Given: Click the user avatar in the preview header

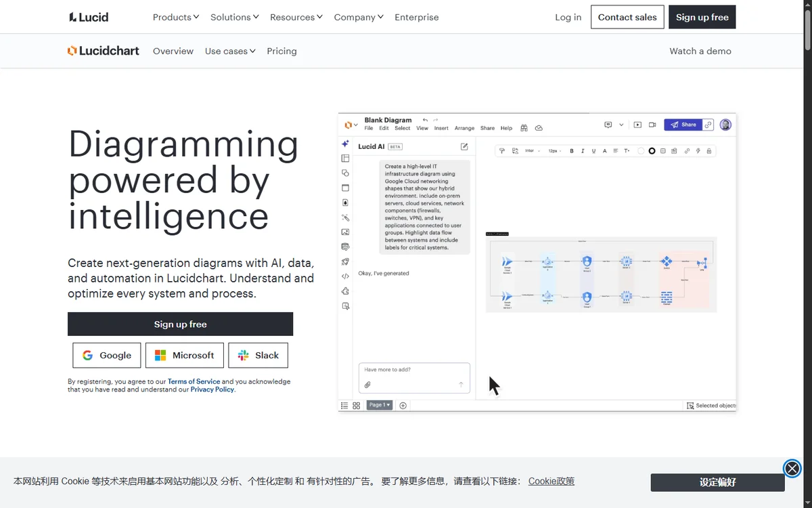Looking at the screenshot, I should [725, 125].
